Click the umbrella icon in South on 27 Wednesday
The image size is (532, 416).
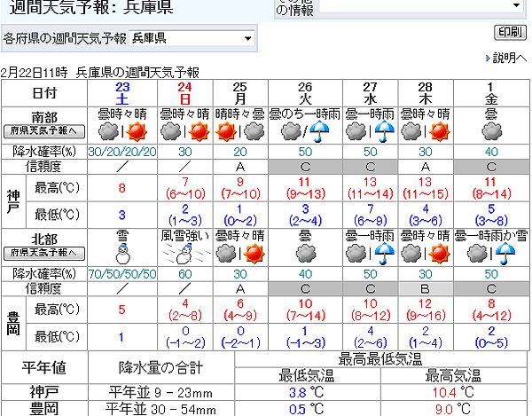pyautogui.click(x=384, y=131)
